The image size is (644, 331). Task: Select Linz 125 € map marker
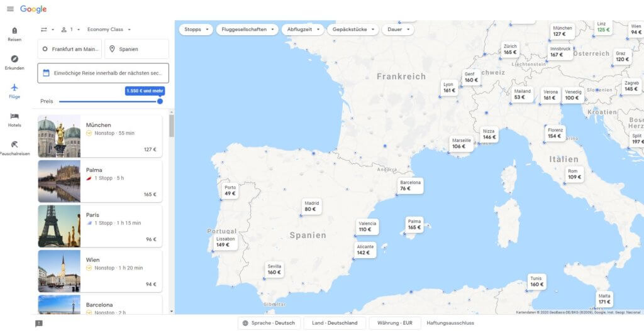coord(602,27)
